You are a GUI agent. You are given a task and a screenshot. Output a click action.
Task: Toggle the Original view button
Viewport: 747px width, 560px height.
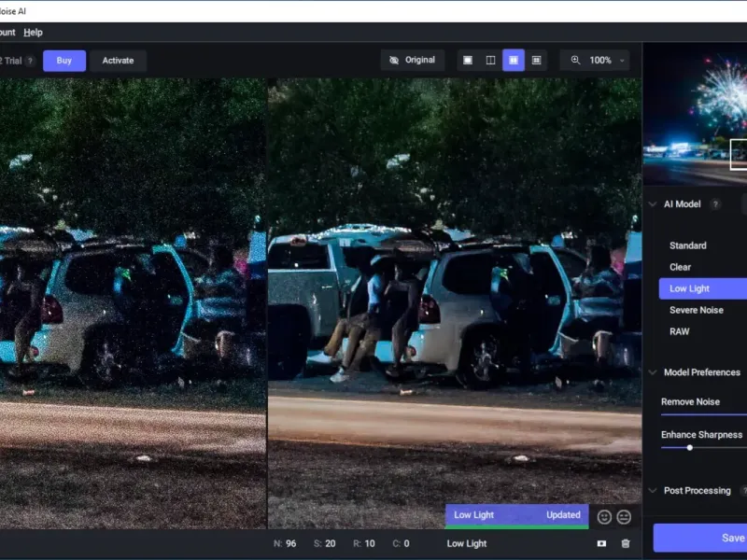coord(413,60)
